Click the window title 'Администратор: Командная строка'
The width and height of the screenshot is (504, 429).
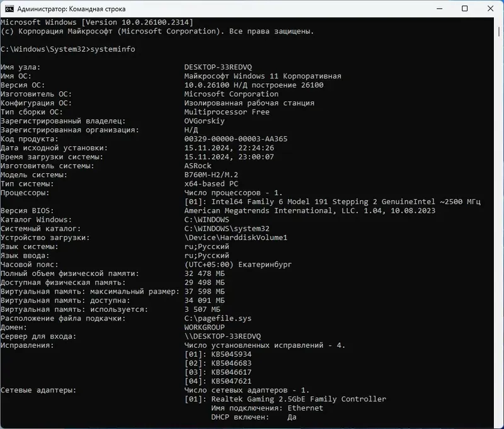click(71, 9)
